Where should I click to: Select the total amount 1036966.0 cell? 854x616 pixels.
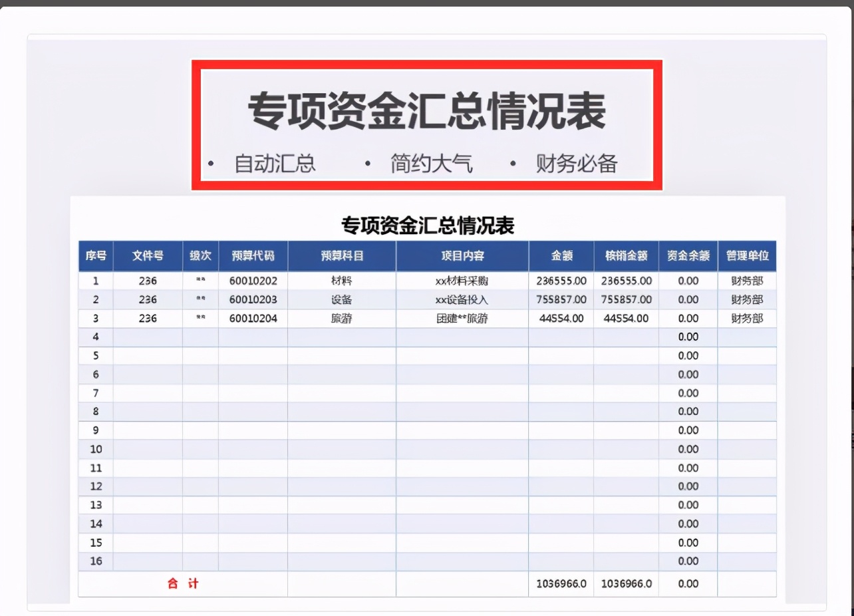click(560, 584)
